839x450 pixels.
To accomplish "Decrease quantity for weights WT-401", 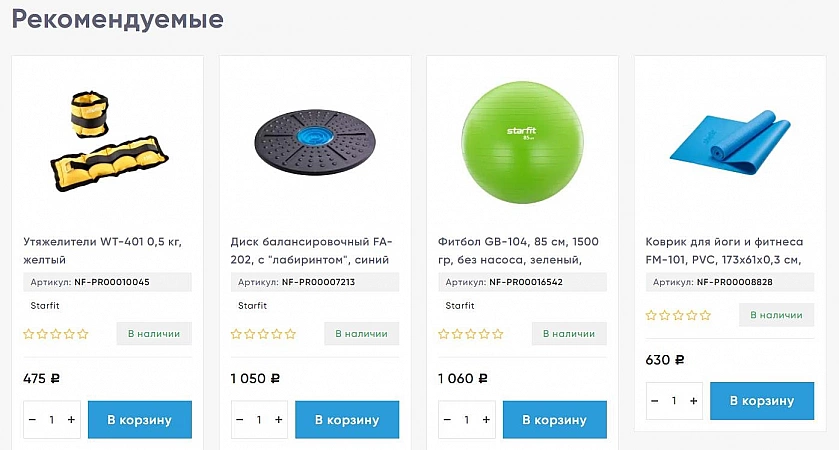I will click(x=32, y=420).
